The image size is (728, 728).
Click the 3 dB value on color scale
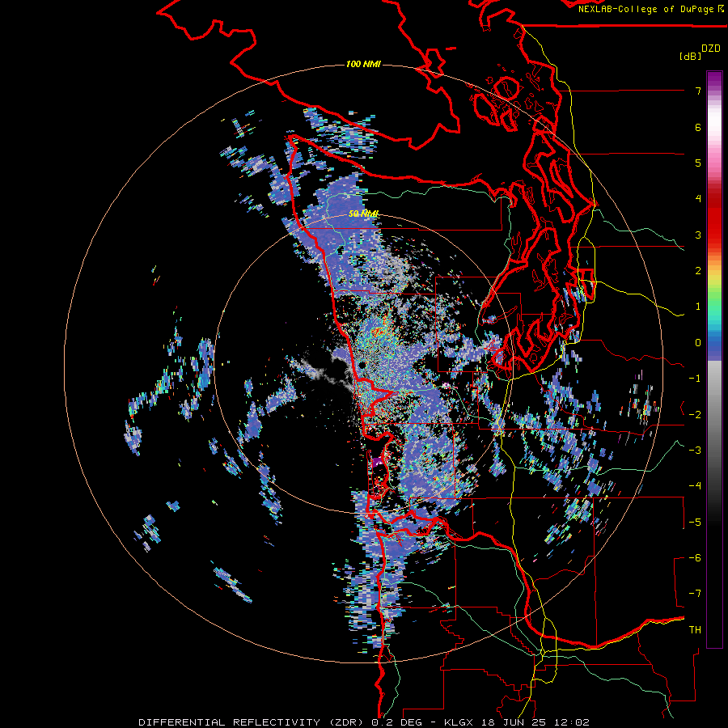698,235
